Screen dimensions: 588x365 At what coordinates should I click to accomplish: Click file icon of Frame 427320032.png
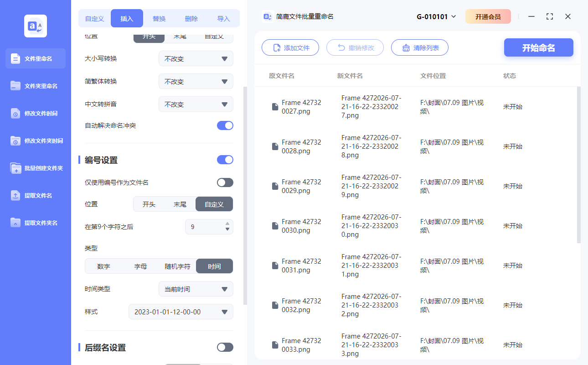pos(275,305)
